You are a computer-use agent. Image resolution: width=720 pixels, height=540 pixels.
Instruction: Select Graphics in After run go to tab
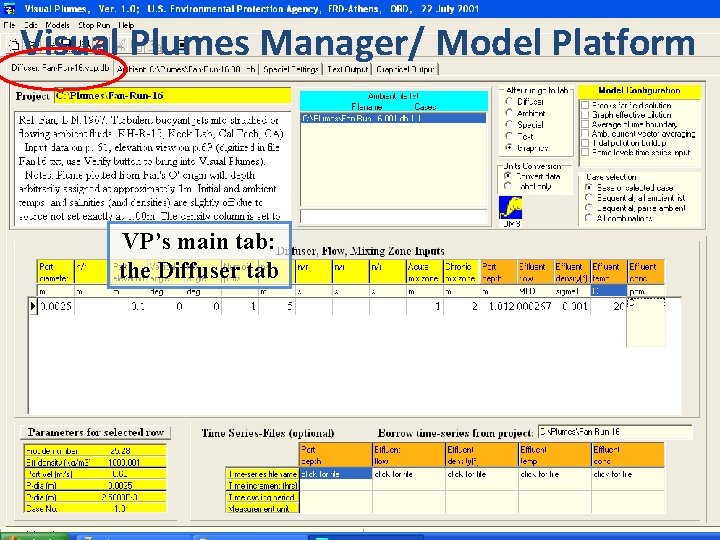tap(509, 148)
